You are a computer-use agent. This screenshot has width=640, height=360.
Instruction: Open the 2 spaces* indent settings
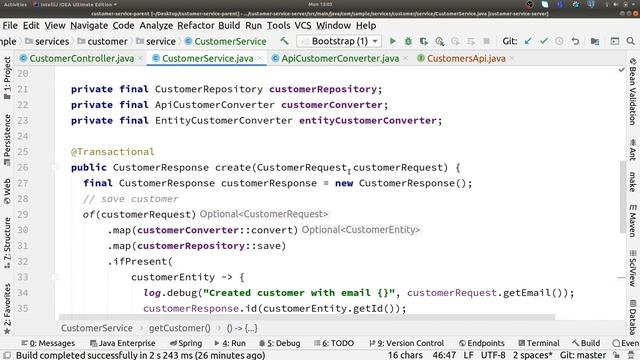click(x=533, y=355)
